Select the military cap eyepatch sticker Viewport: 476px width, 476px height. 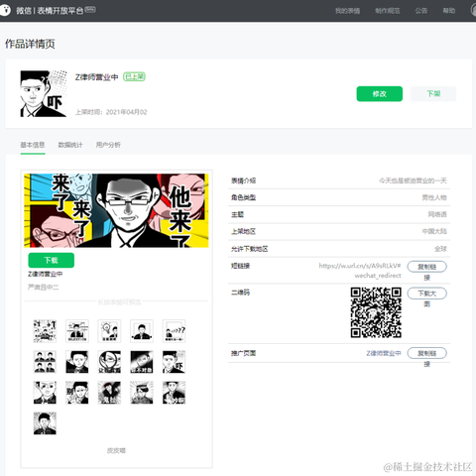coord(142,393)
